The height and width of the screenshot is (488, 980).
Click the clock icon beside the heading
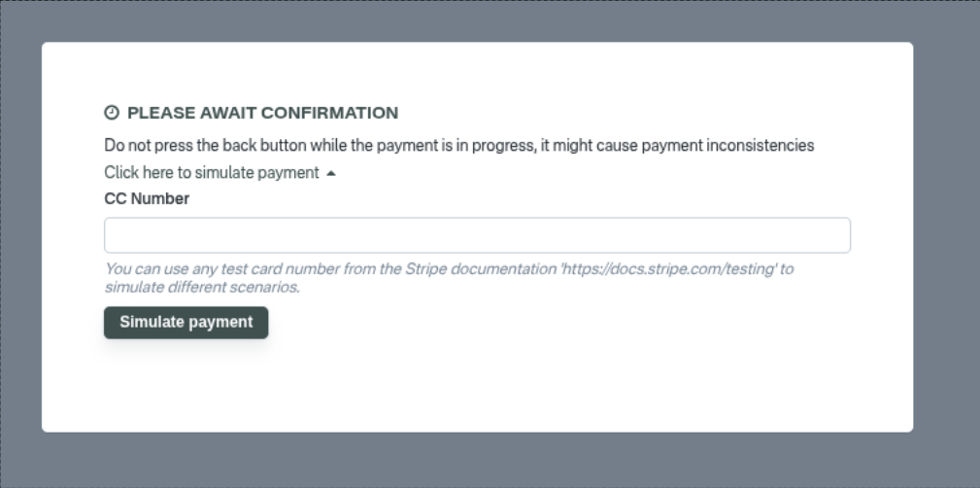[112, 113]
